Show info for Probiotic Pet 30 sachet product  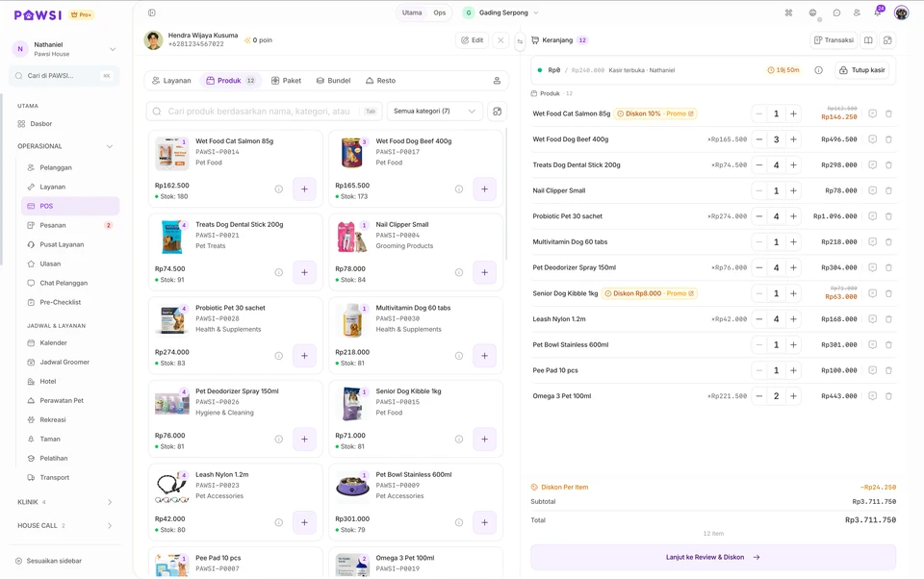(279, 356)
